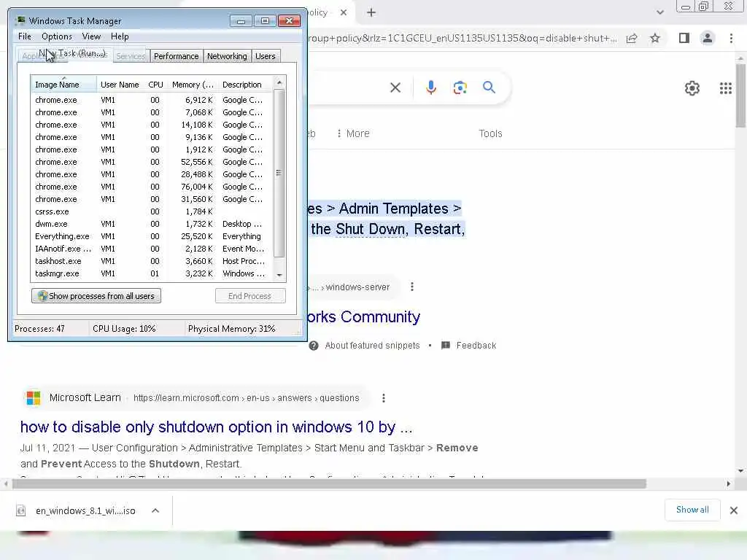Screen dimensions: 747x560
Task: Expand en_windows_8.1 download options chevron
Action: 155,510
